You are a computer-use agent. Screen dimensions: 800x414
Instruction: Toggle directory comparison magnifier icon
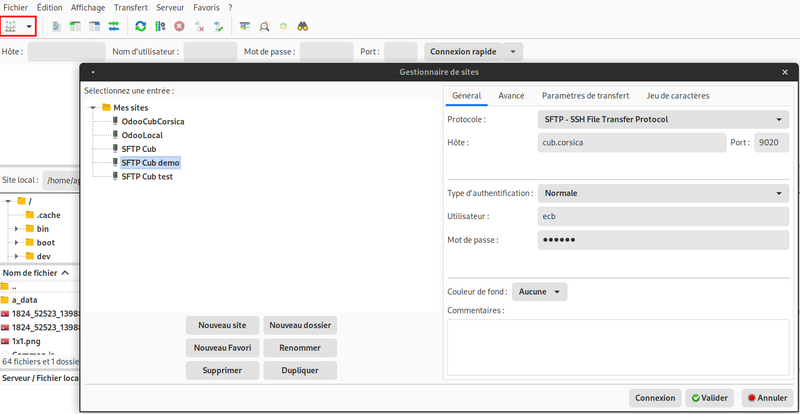coord(264,27)
